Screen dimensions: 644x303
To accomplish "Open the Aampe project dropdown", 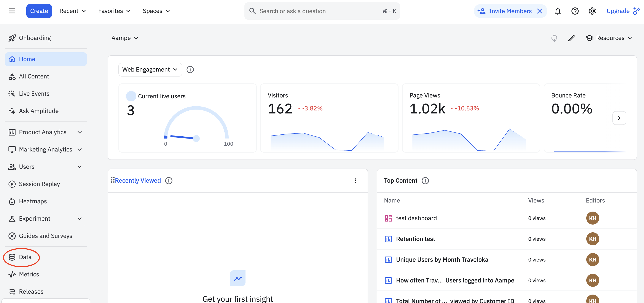I will click(x=125, y=38).
